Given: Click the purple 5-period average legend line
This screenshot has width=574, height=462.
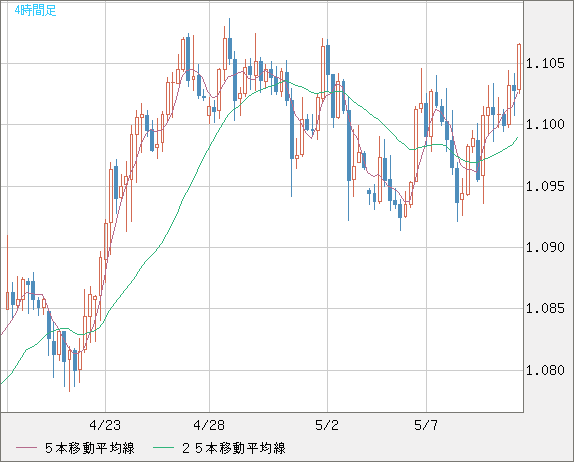Looking at the screenshot, I should [x=26, y=448].
